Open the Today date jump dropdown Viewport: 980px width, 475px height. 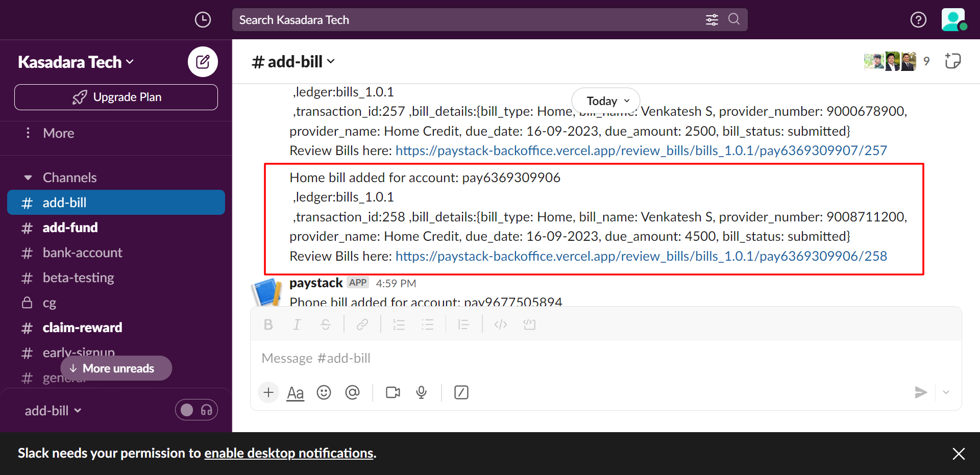[x=606, y=101]
